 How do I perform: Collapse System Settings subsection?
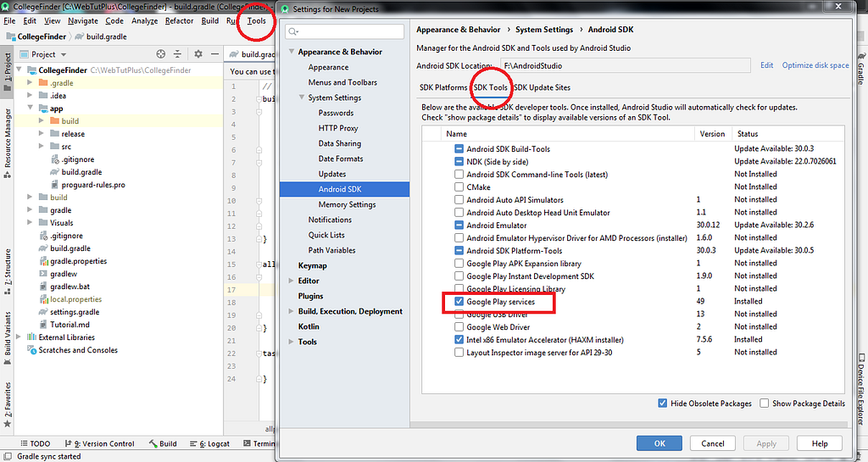click(302, 97)
